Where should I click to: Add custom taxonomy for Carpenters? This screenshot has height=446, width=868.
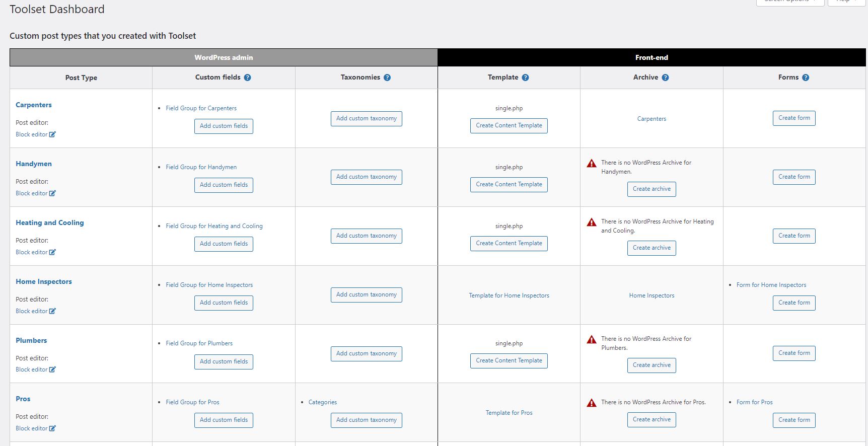pos(367,119)
